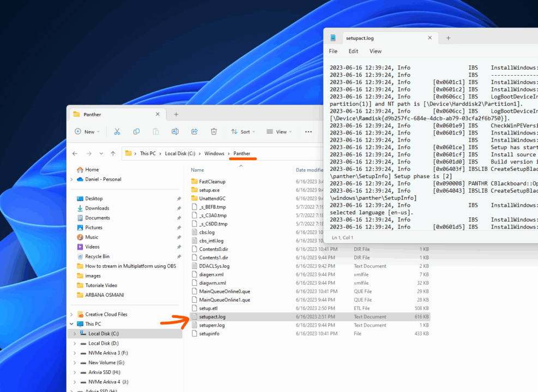Click the Delete trash icon in toolbar

tap(214, 132)
